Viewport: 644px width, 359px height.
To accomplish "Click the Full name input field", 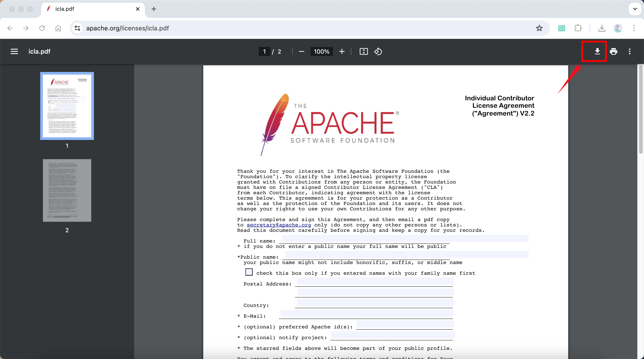I will click(x=405, y=239).
